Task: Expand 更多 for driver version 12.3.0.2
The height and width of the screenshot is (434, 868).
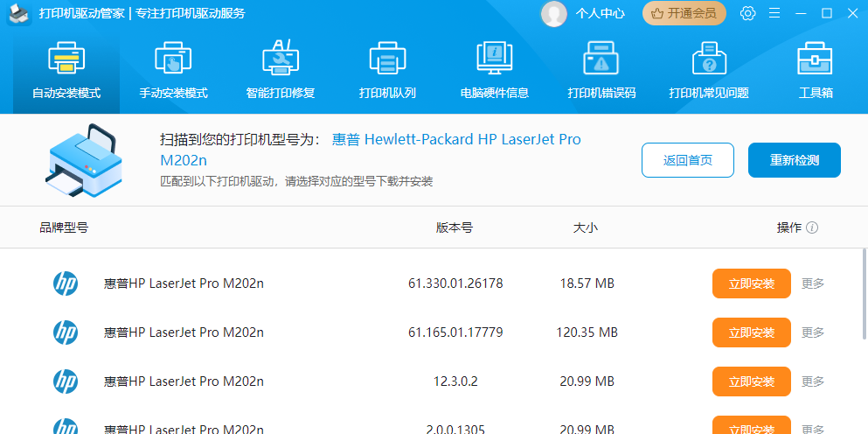Action: (x=813, y=381)
